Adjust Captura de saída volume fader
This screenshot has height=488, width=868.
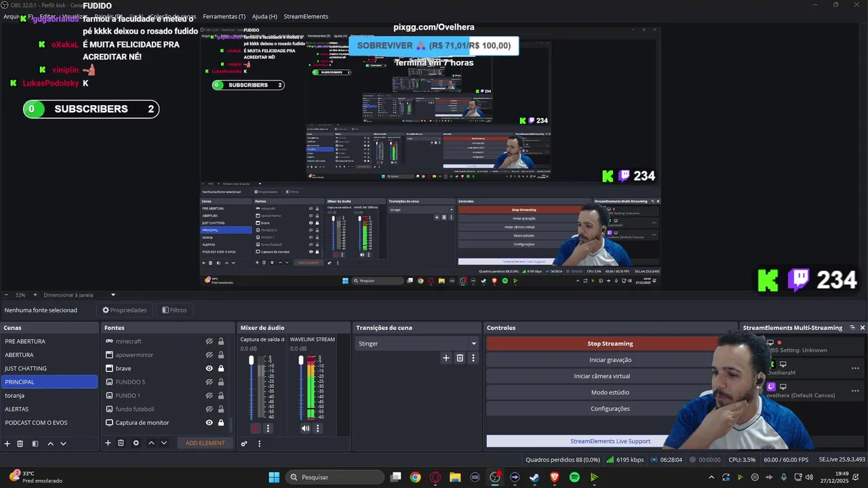click(x=252, y=360)
